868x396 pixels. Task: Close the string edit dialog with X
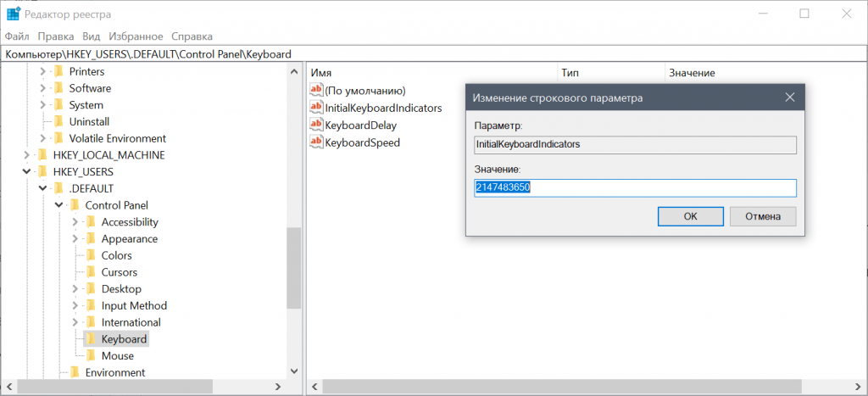click(789, 98)
